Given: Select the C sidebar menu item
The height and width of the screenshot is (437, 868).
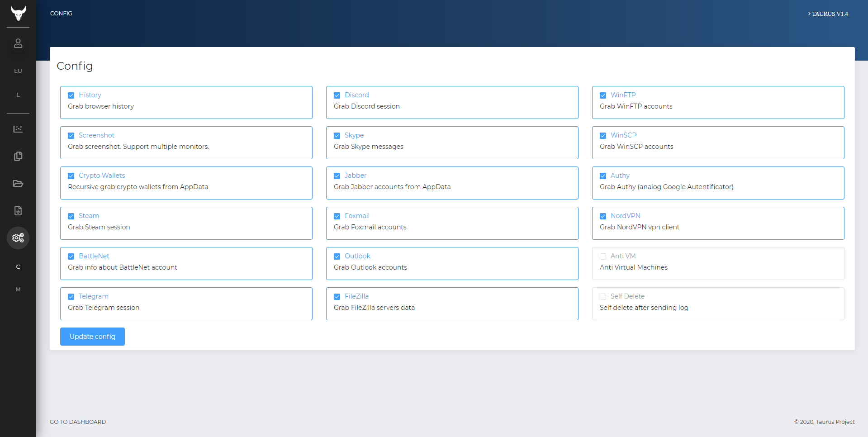Looking at the screenshot, I should 18,267.
